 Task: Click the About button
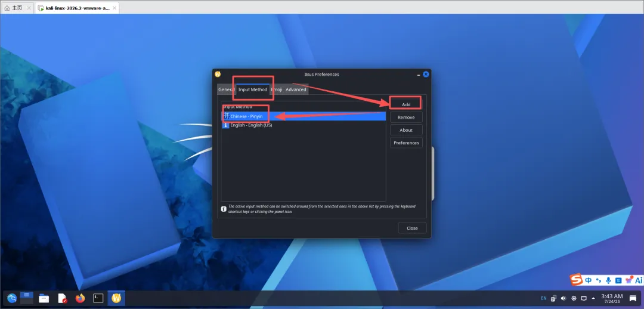tap(406, 130)
